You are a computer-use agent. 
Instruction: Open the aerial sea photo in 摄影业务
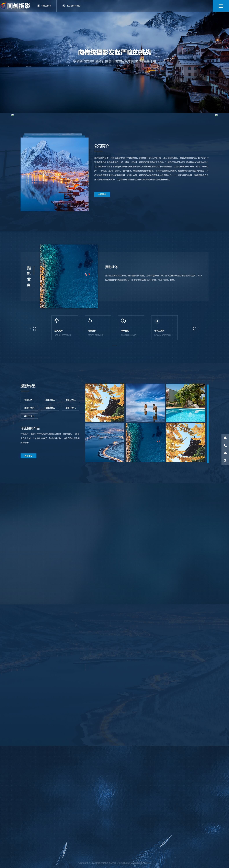point(69,276)
